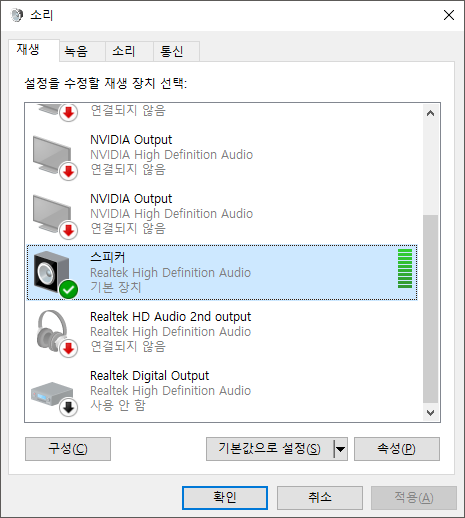Click the 기본값으로 설정(S) button
The height and width of the screenshot is (518, 465).
pyautogui.click(x=270, y=449)
